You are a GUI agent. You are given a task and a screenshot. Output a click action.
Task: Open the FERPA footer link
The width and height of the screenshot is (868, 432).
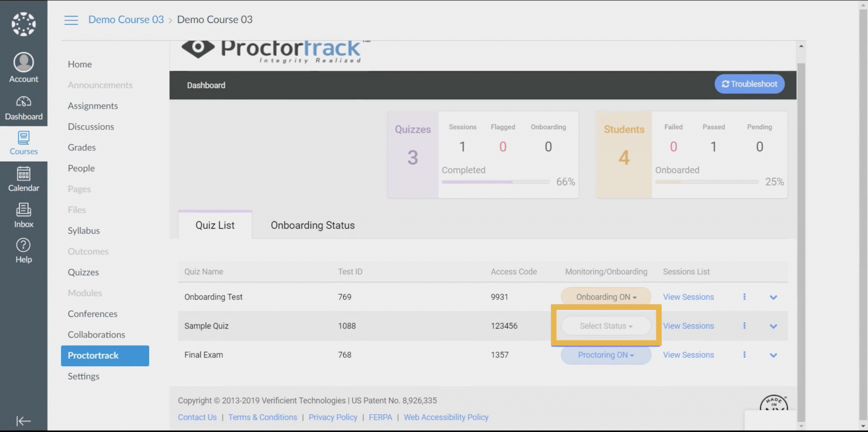[380, 417]
